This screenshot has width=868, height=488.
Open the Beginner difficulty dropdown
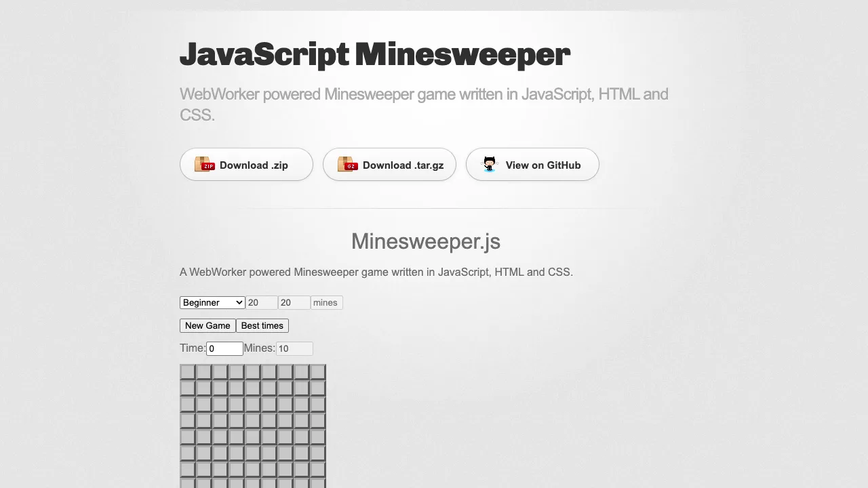212,302
